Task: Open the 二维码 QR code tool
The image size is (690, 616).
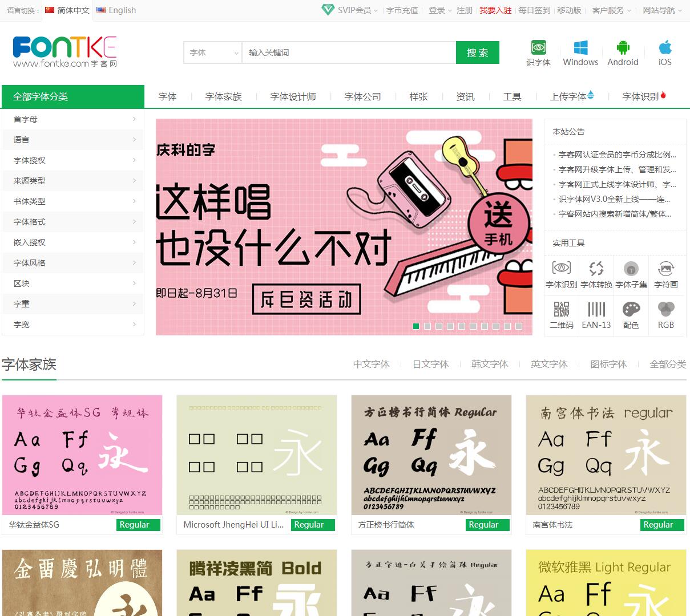Action: [x=562, y=309]
